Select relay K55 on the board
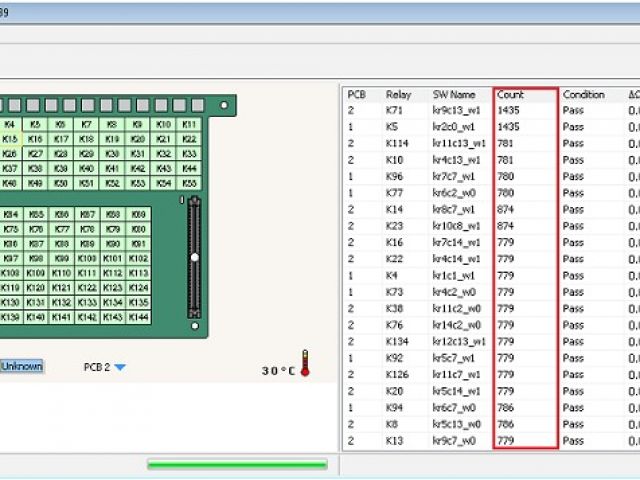The image size is (640, 480). coord(189,183)
